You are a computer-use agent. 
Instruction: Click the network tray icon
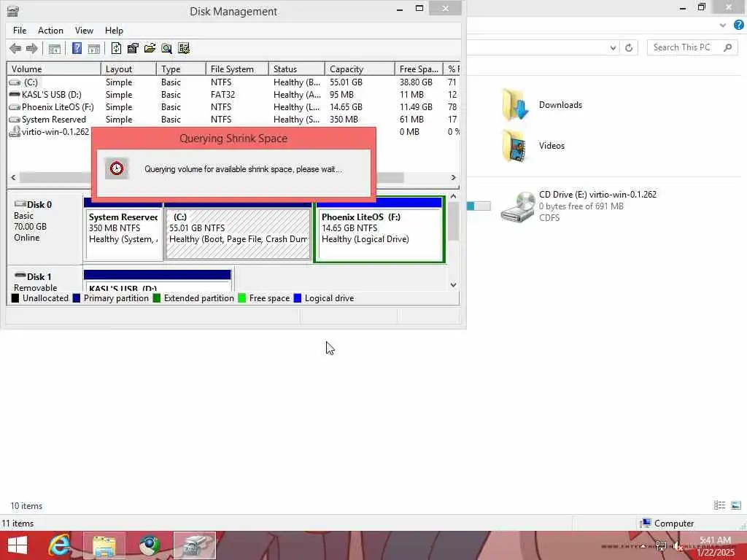(x=660, y=545)
